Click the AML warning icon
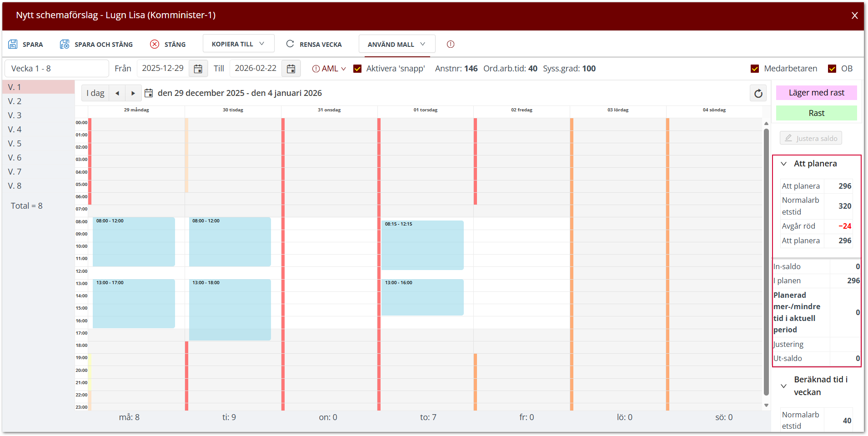 (316, 69)
